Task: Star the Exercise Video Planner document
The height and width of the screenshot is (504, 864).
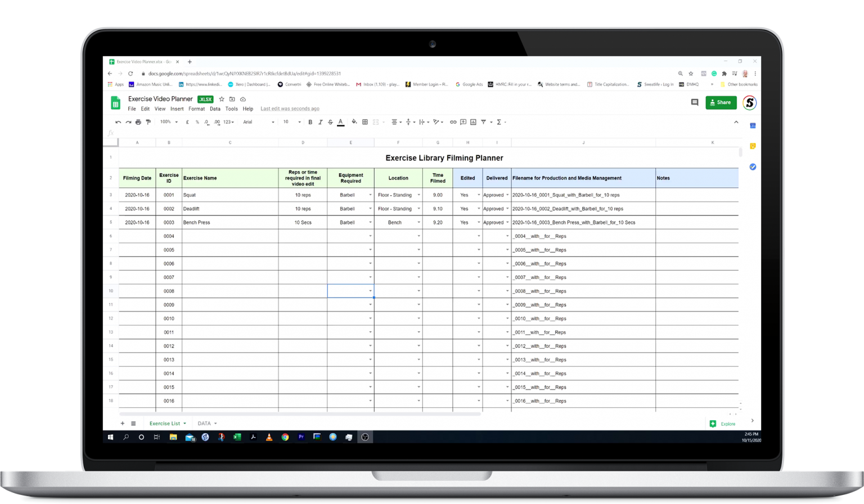Action: pos(222,99)
